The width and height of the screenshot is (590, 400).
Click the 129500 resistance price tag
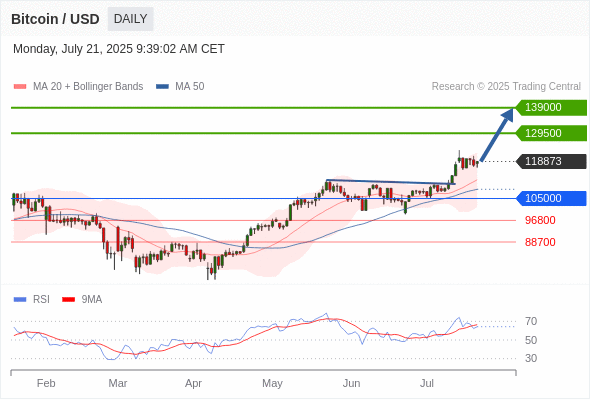click(551, 133)
